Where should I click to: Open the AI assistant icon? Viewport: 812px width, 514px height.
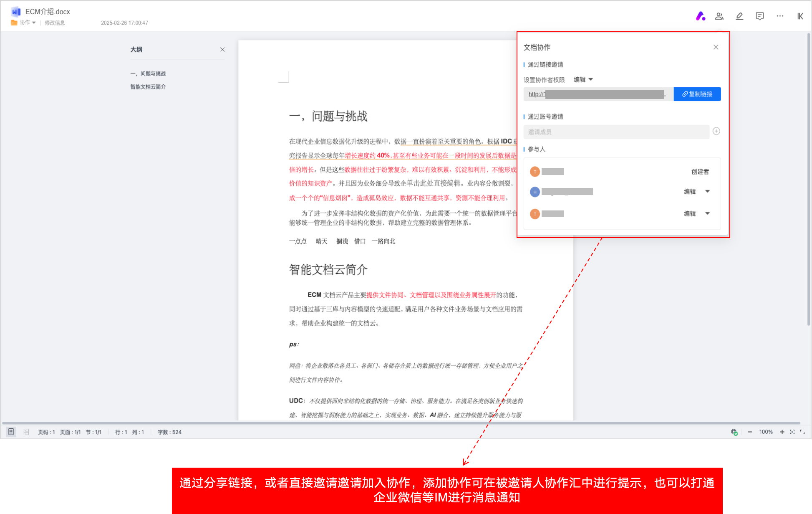(700, 16)
